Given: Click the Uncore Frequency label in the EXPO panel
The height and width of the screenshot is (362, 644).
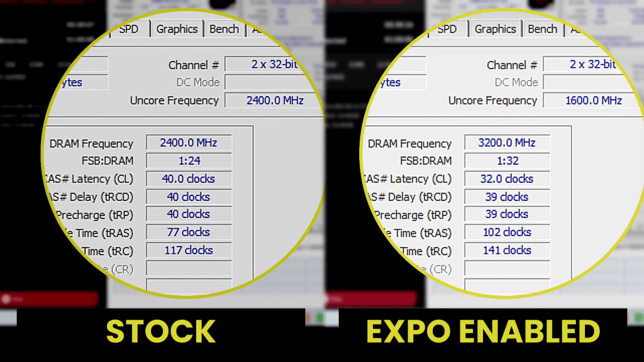Looking at the screenshot, I should pos(492,101).
